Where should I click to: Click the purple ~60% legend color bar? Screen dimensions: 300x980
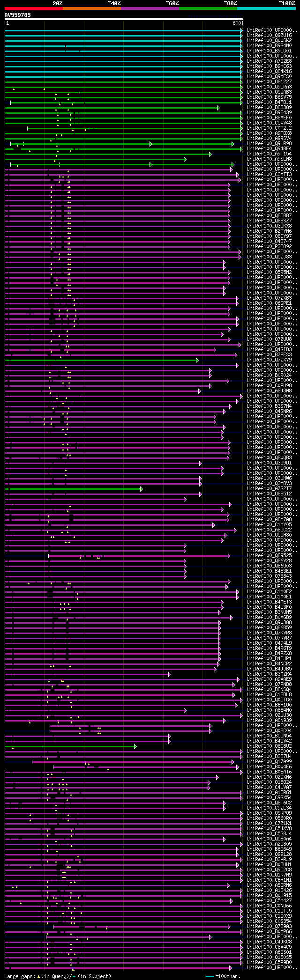pos(150,8)
